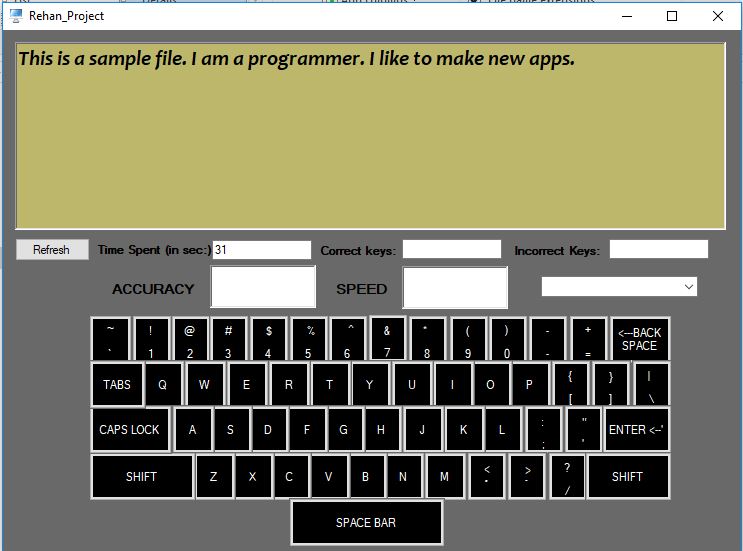Click the sample text area
The width and height of the screenshot is (743, 551).
pyautogui.click(x=371, y=136)
